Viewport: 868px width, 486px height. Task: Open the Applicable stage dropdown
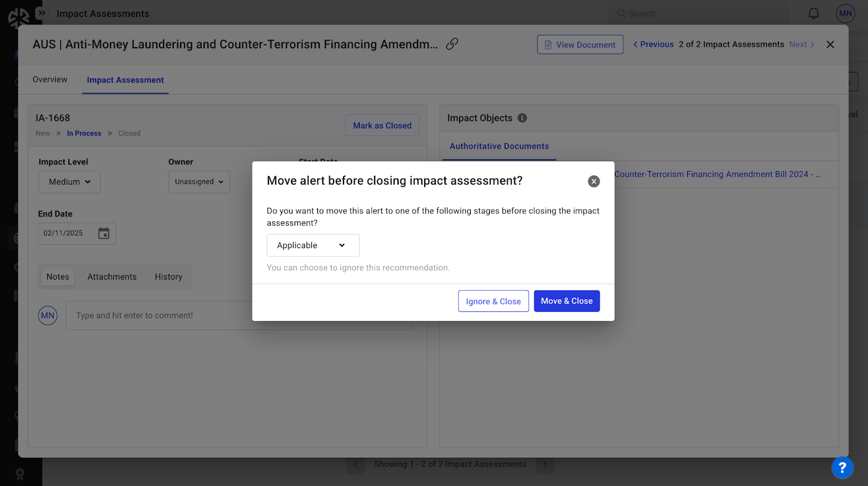tap(312, 245)
